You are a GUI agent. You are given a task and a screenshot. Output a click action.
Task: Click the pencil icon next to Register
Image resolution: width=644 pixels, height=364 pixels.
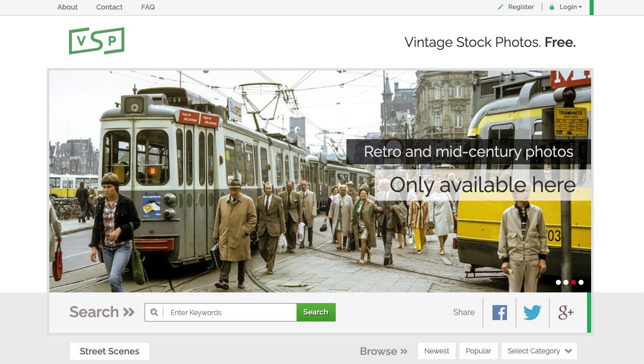click(499, 7)
